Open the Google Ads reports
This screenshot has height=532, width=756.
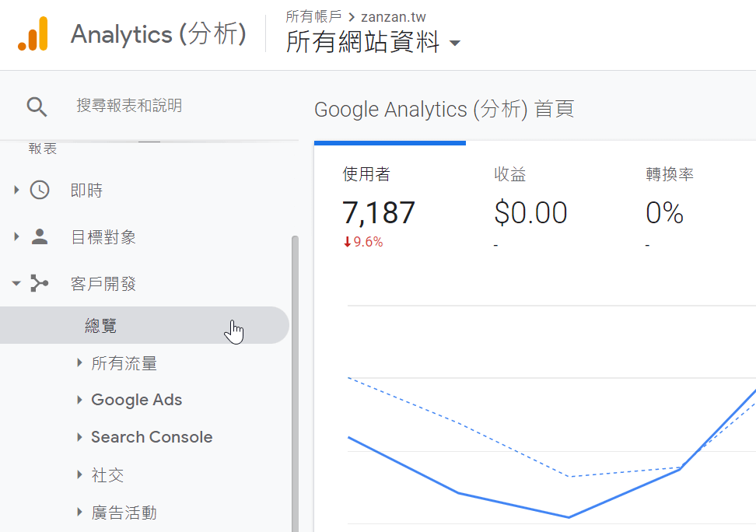click(136, 400)
